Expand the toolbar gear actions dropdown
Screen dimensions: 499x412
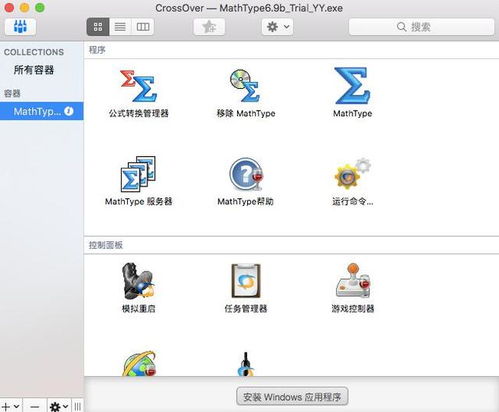coord(278,27)
